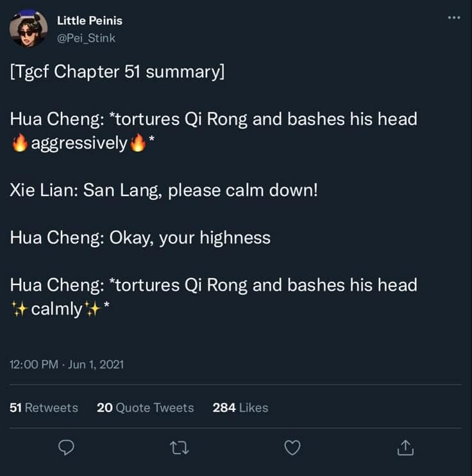The width and height of the screenshot is (472, 476).
Task: Click the fire emoji after "aggressively"
Action: pyautogui.click(x=138, y=143)
